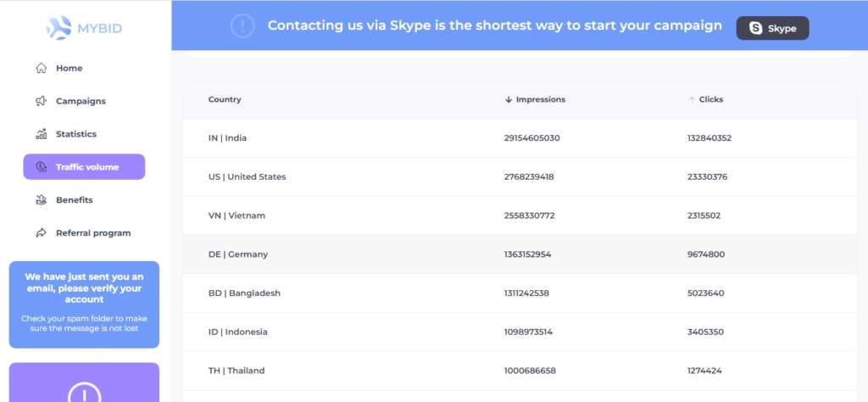Click the Traffic volume icon
Viewport: 868px width, 402px height.
point(41,167)
